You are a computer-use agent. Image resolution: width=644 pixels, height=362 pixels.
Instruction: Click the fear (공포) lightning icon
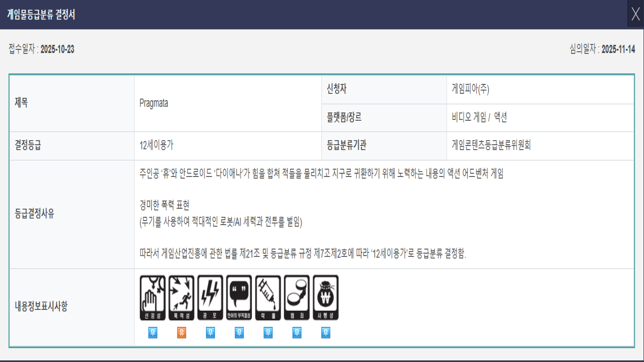[210, 297]
